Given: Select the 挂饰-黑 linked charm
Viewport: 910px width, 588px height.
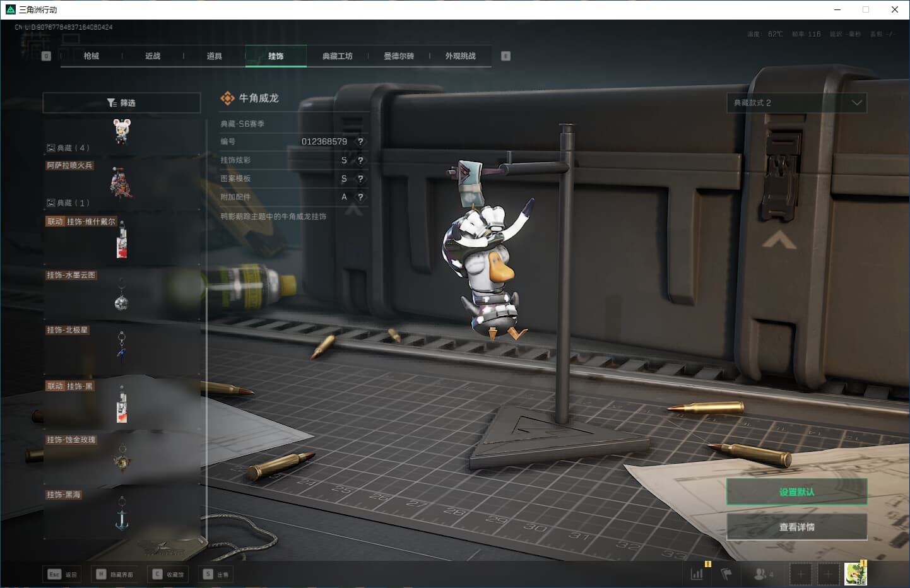Looking at the screenshot, I should (121, 404).
